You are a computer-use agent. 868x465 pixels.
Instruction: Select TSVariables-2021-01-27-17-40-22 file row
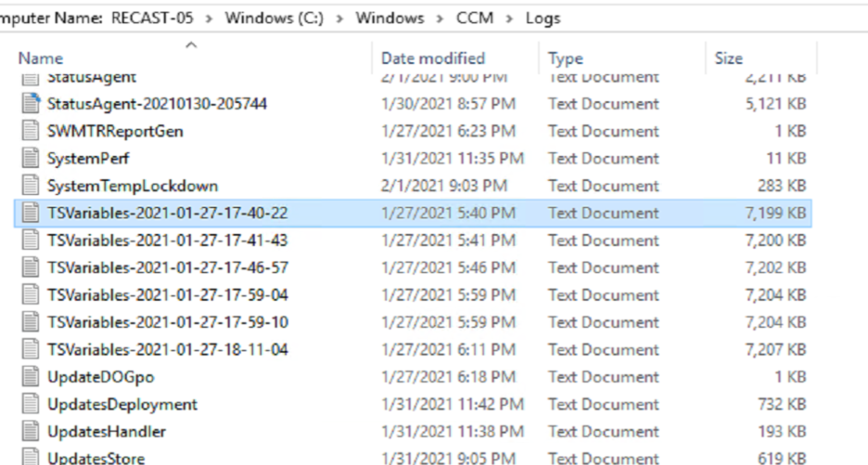pyautogui.click(x=413, y=213)
